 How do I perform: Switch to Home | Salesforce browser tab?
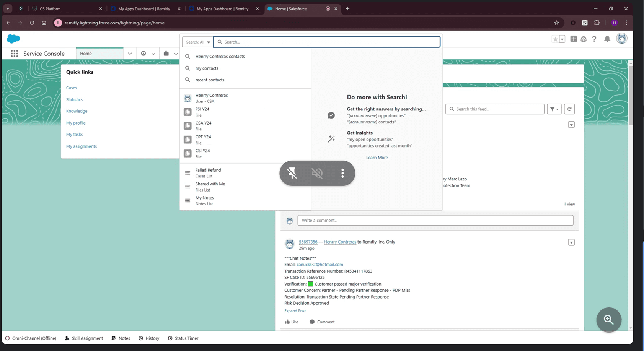point(302,9)
